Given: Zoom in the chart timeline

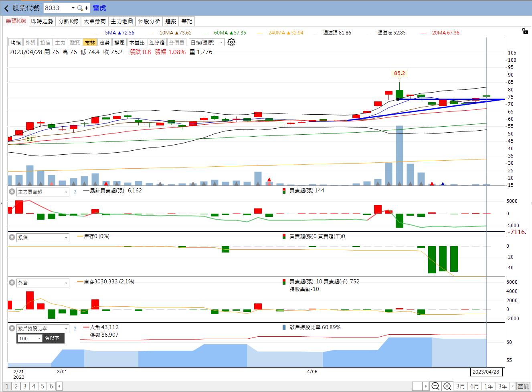Looking at the screenshot, I should tap(447, 386).
